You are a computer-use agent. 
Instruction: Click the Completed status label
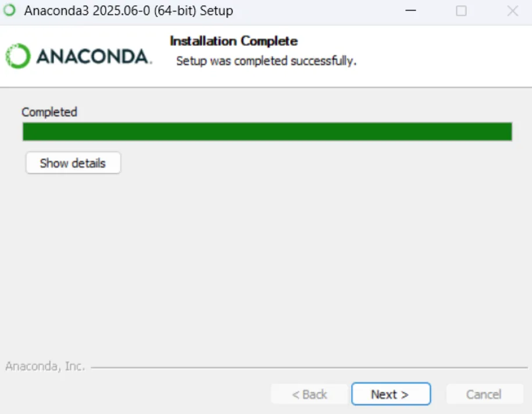coord(49,112)
